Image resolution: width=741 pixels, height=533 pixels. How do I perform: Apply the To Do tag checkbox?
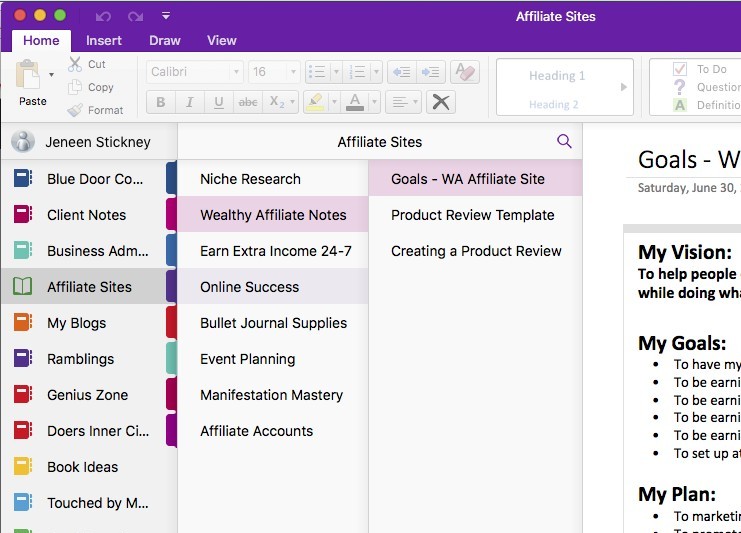click(x=680, y=69)
